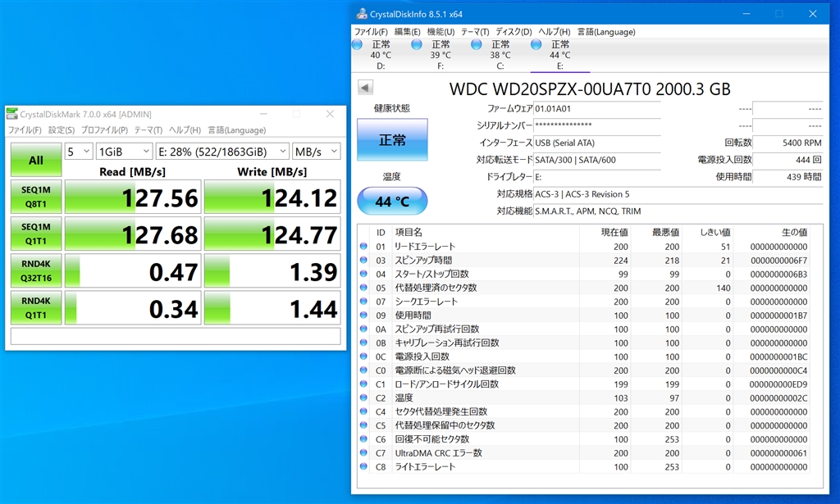Click the CrystalDiskMark title bar icon
Screen dimensions: 840x504
(x=11, y=113)
